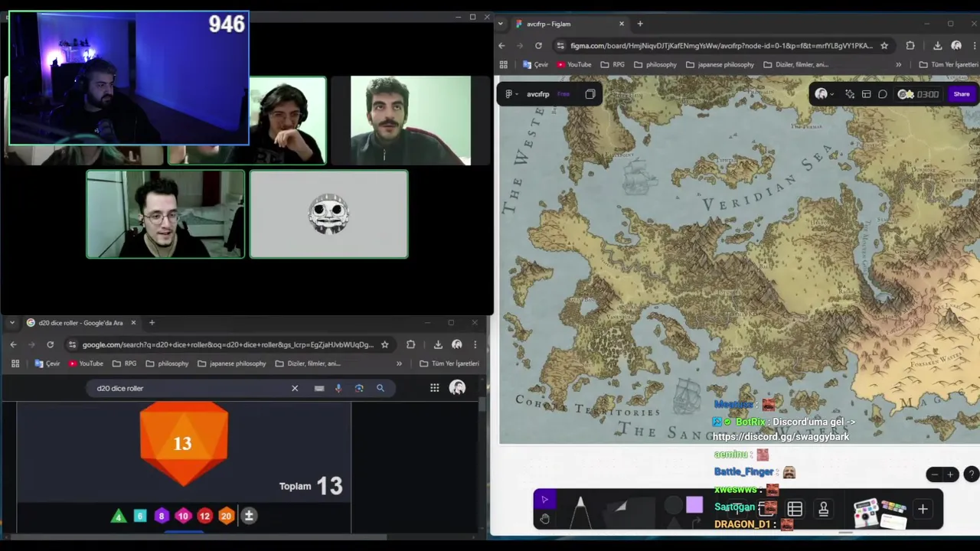Open on-screen keyboard in Google search

(319, 388)
